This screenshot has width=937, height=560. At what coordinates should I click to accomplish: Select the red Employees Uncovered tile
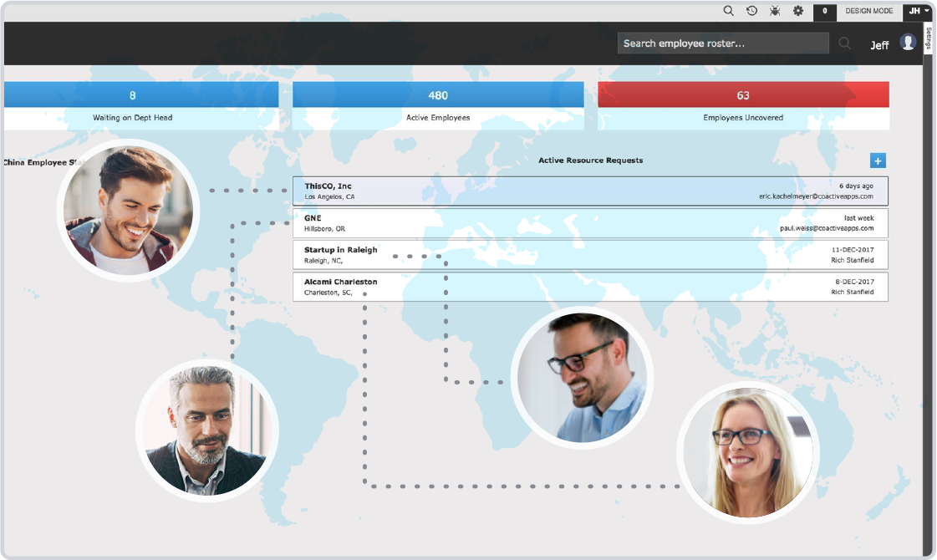coord(743,105)
